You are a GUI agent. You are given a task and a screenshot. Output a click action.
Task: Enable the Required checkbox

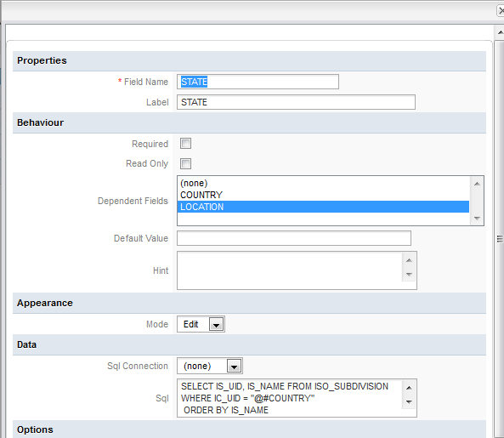click(185, 144)
